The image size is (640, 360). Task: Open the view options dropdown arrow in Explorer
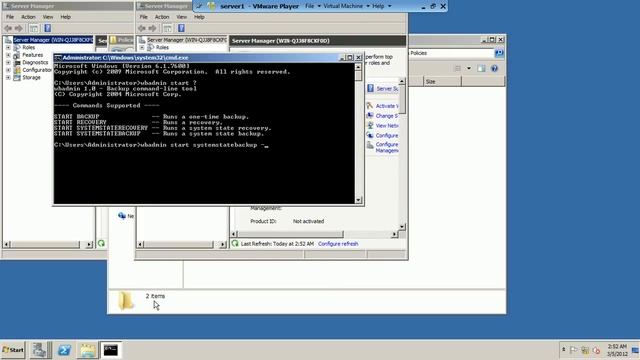tap(469, 69)
